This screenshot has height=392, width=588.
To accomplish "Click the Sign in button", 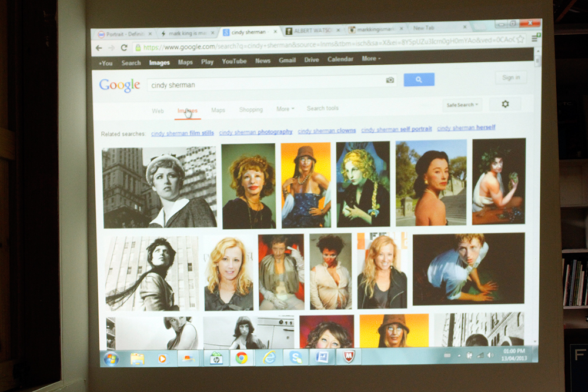I will [510, 78].
